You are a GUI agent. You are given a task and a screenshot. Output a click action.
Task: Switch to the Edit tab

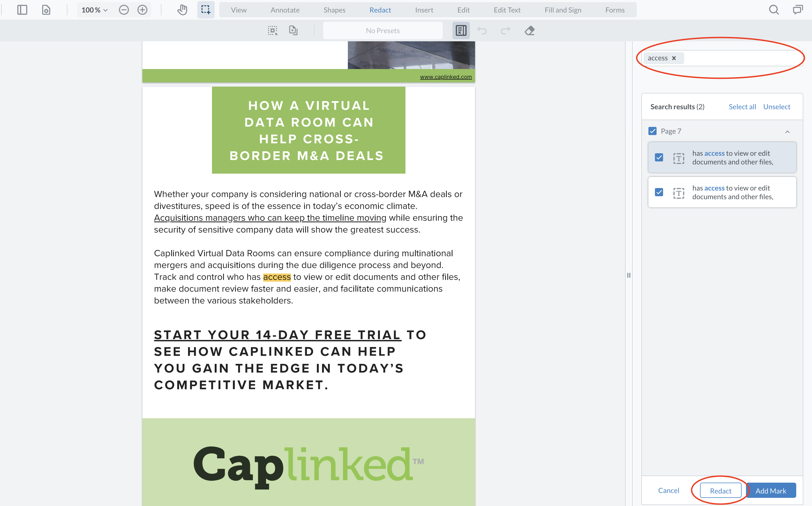[463, 10]
